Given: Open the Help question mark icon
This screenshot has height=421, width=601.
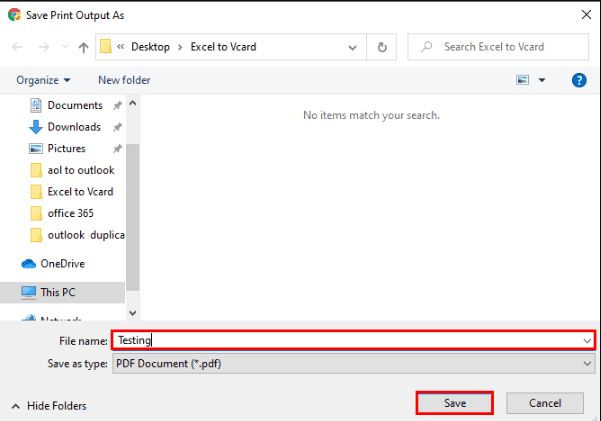Looking at the screenshot, I should (578, 80).
